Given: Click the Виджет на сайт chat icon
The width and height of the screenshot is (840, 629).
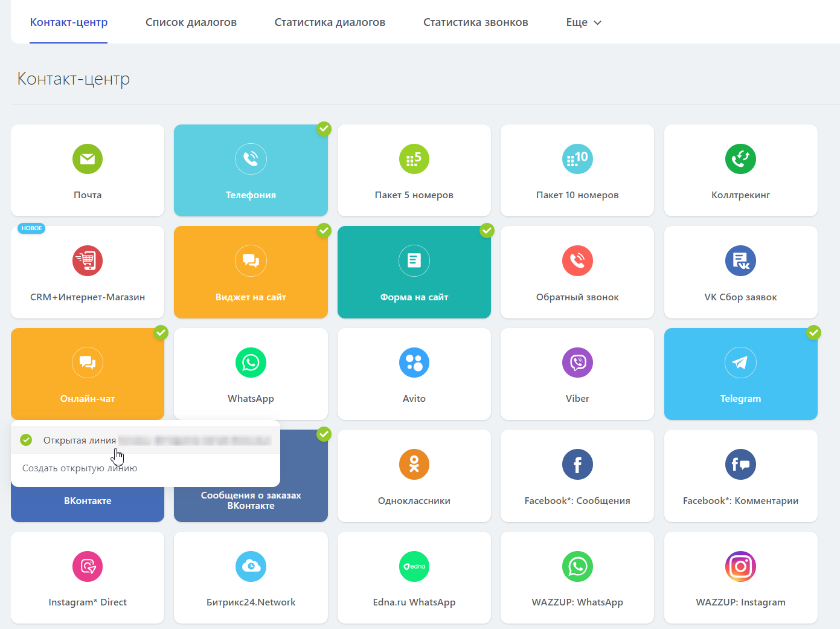Looking at the screenshot, I should (x=251, y=261).
